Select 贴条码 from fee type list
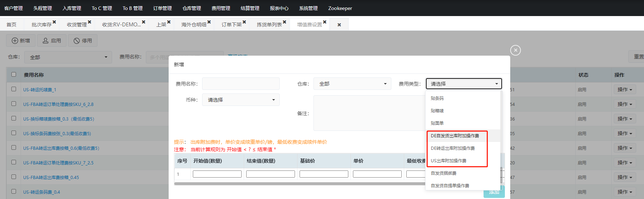Image resolution: width=644 pixels, height=199 pixels. (x=463, y=98)
